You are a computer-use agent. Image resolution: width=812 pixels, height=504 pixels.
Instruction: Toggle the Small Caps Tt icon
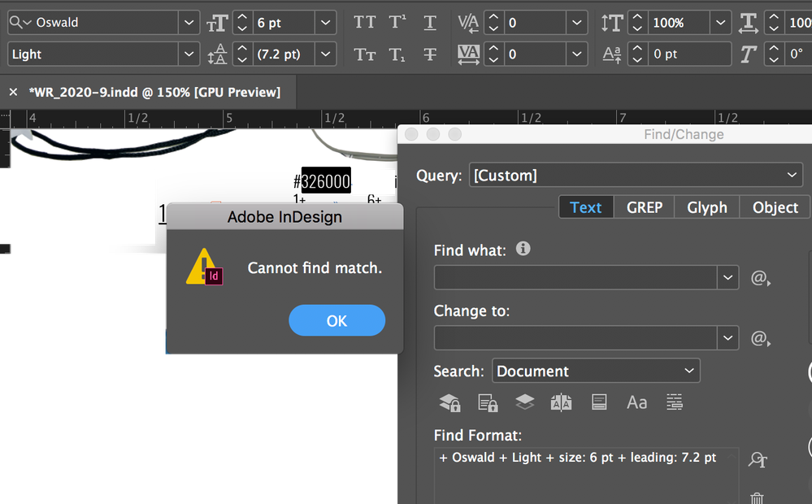(365, 54)
